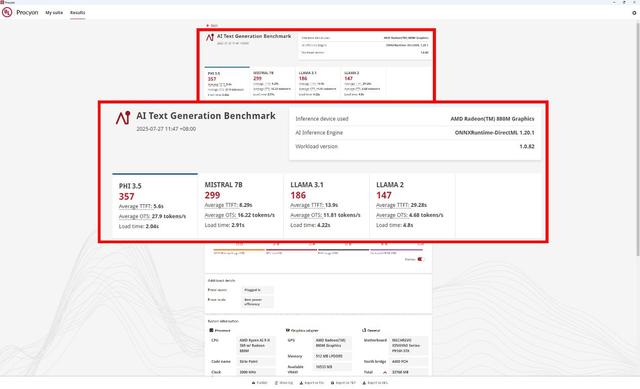Click the red chart legend line
Viewport: 640px width, 389px height.
[x=291, y=249]
